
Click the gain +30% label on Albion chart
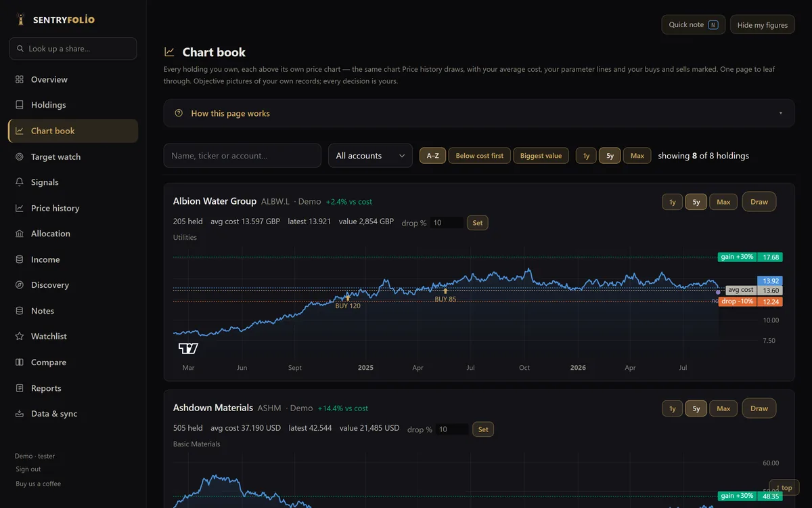(x=738, y=257)
